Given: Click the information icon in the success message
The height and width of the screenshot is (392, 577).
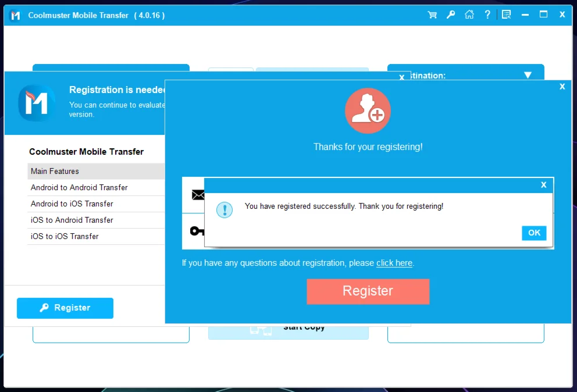Looking at the screenshot, I should [x=225, y=210].
